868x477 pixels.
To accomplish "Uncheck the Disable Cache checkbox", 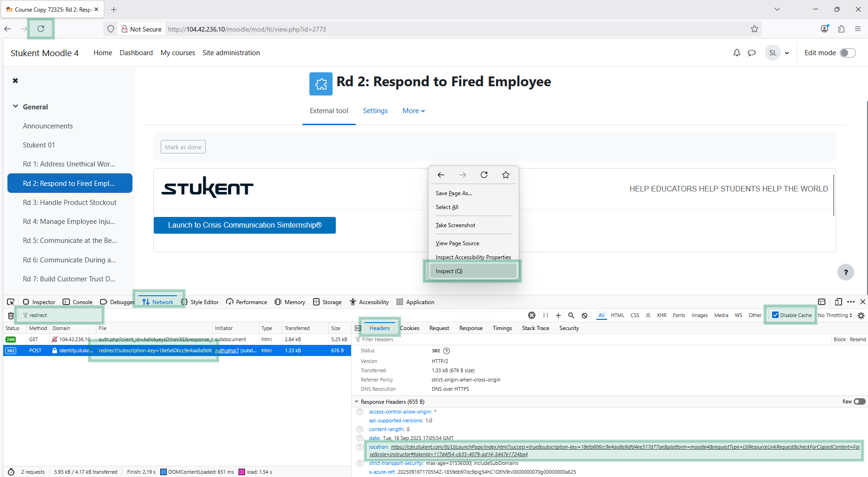I will [775, 315].
